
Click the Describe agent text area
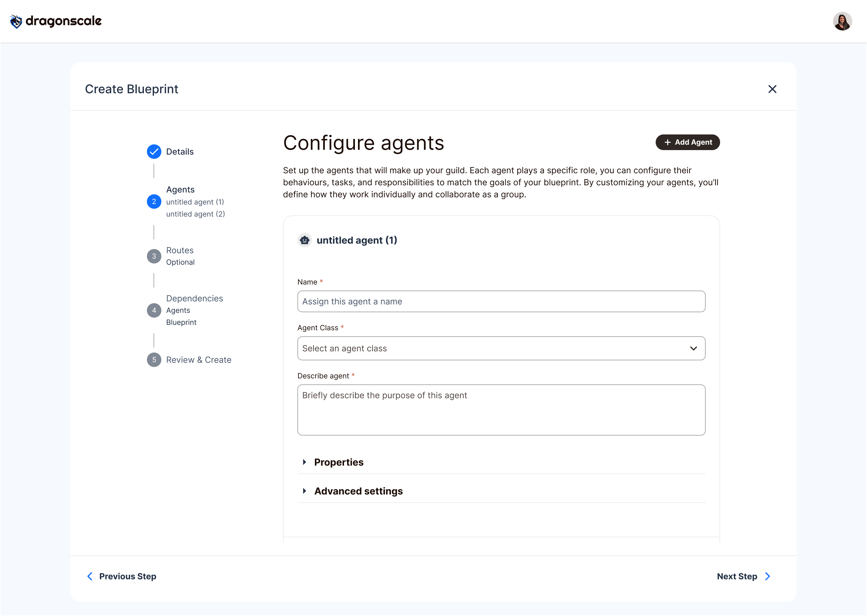point(501,410)
